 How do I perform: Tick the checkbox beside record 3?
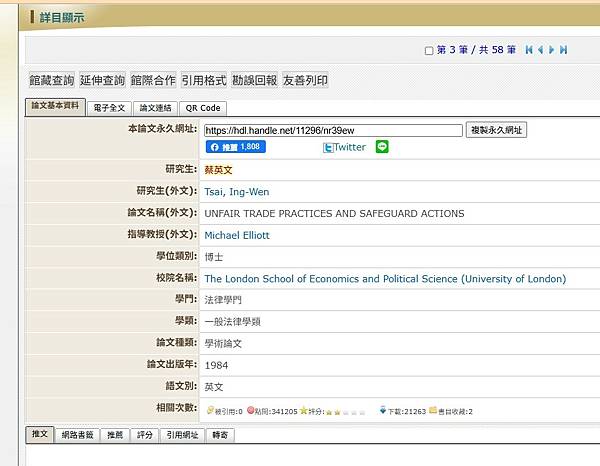429,50
